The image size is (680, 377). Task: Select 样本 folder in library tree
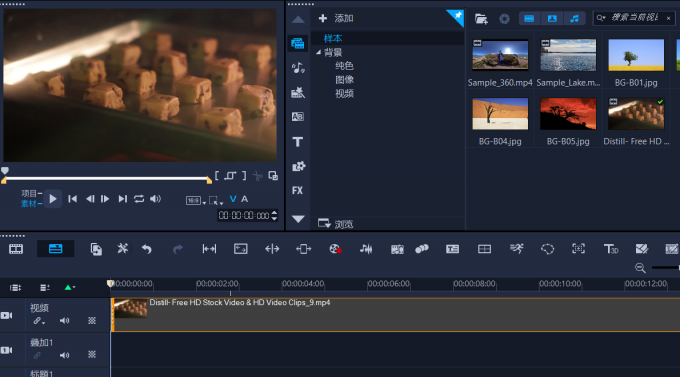click(333, 38)
